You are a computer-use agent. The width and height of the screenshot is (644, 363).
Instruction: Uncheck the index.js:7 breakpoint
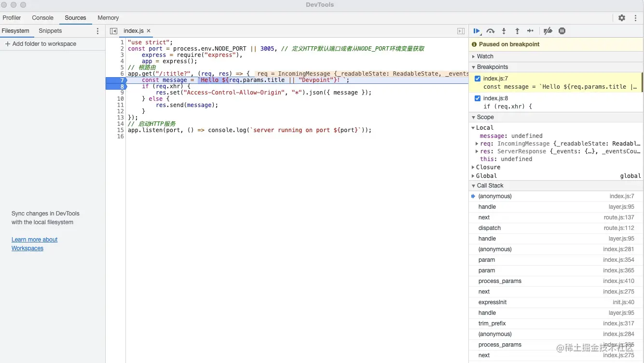pos(478,79)
